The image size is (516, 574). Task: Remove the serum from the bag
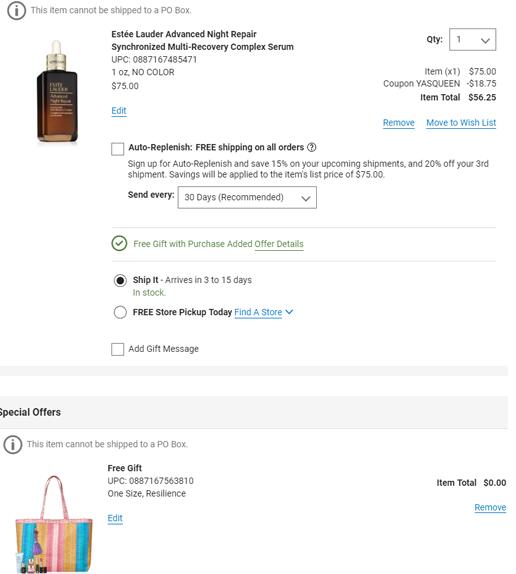click(399, 123)
